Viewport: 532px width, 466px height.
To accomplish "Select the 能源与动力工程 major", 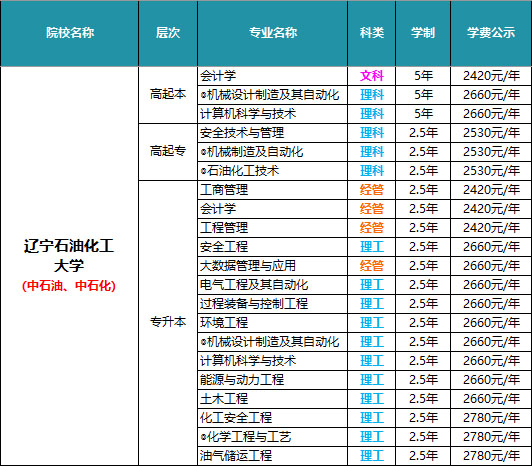I will coord(242,380).
